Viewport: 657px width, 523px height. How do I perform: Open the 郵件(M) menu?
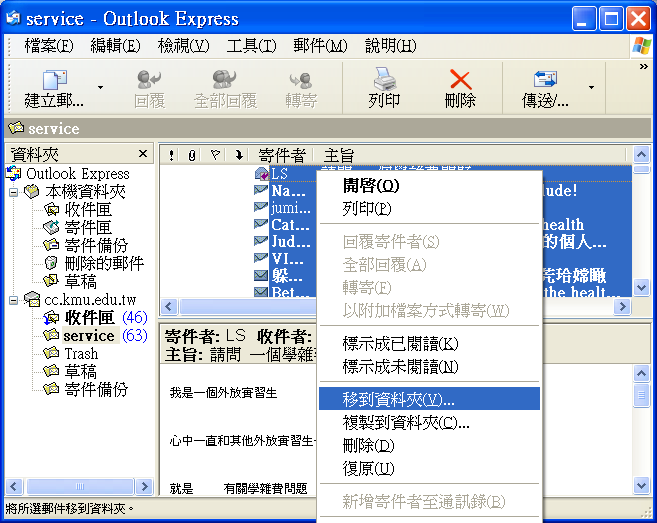click(x=320, y=46)
